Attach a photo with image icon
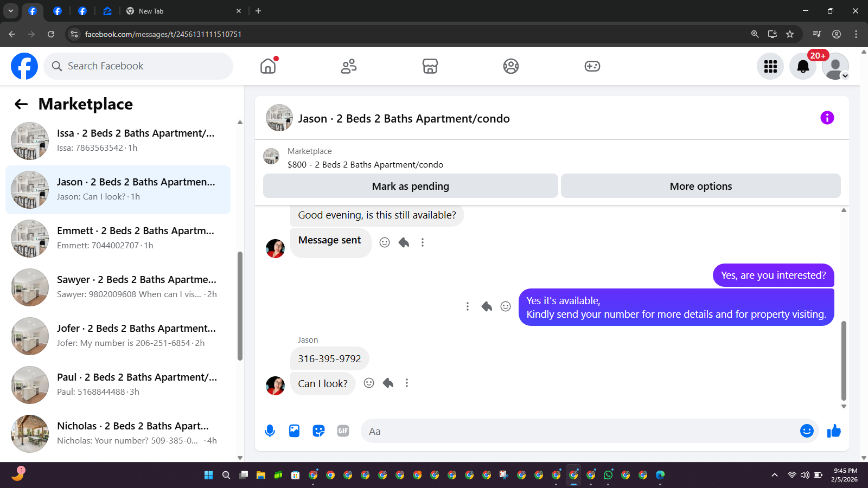 tap(294, 431)
